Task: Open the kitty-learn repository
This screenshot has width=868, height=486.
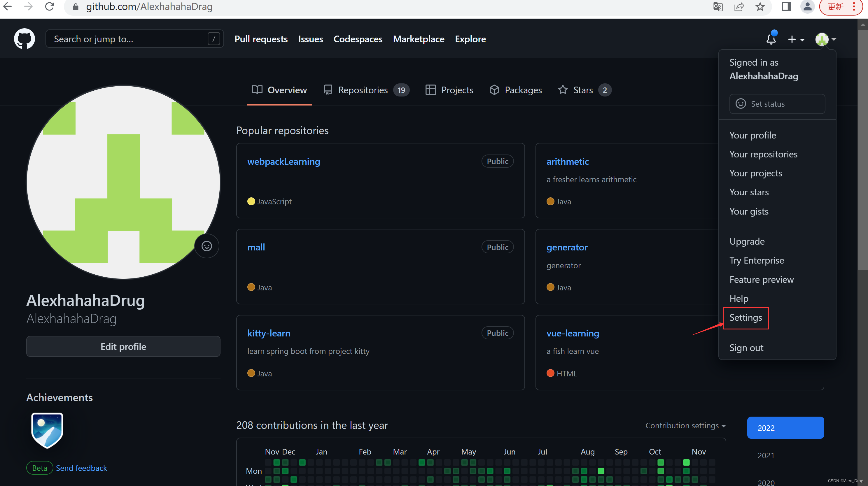Action: pyautogui.click(x=269, y=333)
